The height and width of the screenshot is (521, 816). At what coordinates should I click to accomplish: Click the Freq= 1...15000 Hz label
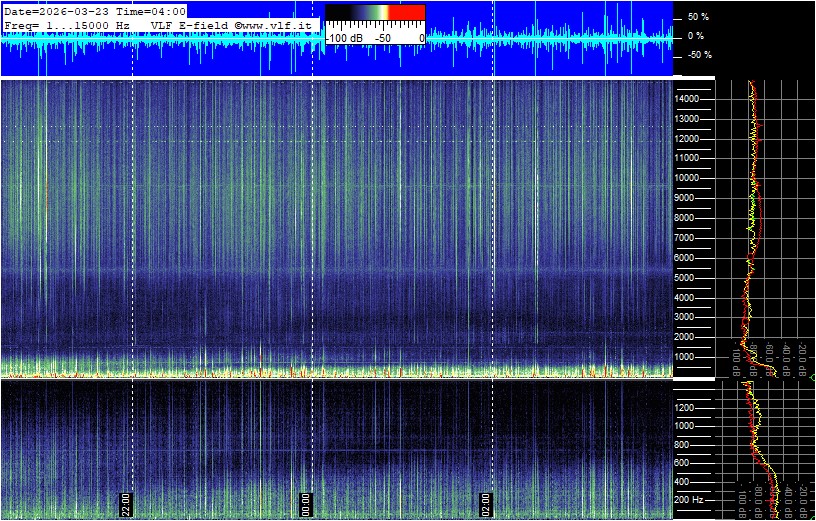[67, 24]
